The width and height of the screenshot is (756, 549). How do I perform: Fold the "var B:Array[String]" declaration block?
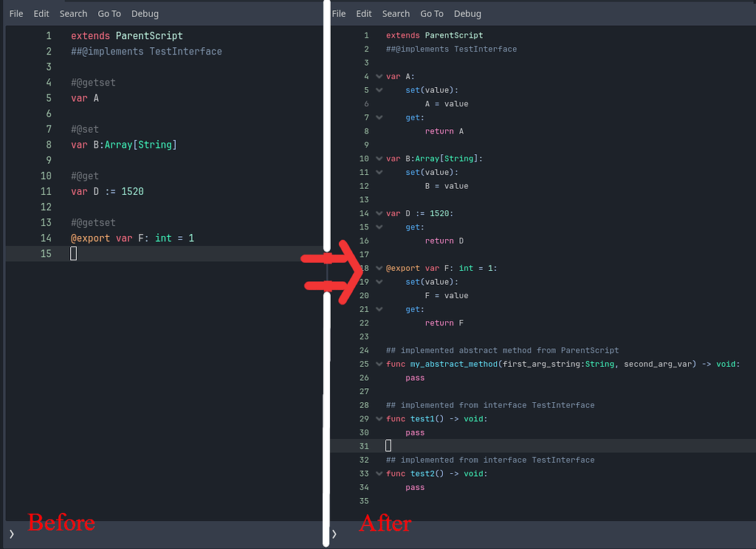(x=378, y=158)
